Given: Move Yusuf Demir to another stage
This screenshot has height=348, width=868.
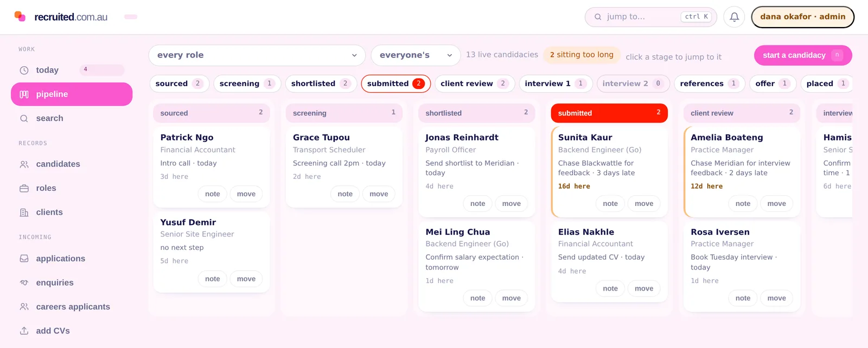Looking at the screenshot, I should 246,279.
